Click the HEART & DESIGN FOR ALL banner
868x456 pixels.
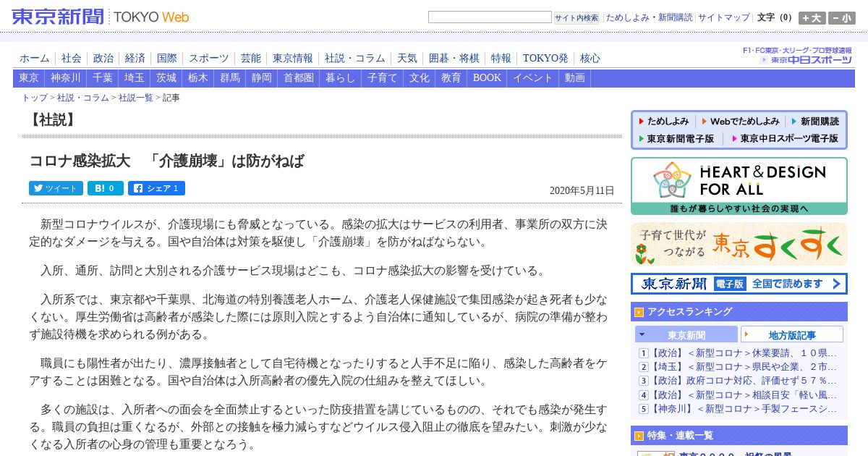[739, 186]
